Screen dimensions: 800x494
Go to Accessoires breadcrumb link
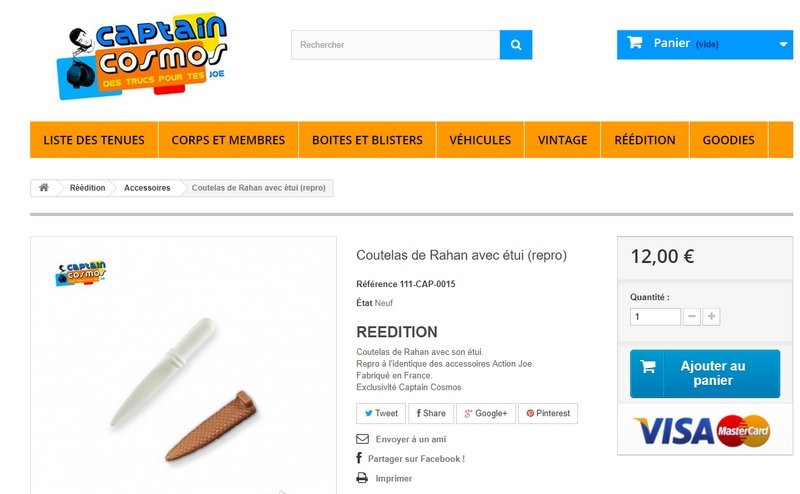[x=147, y=188]
